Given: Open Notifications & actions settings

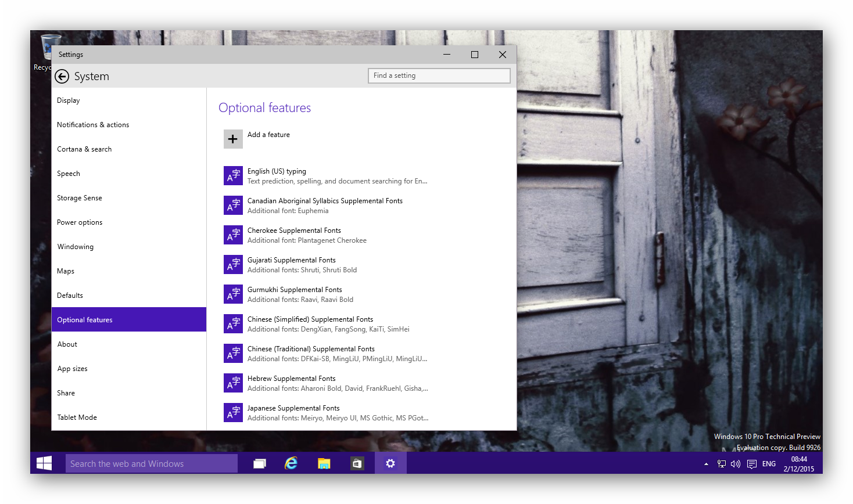Looking at the screenshot, I should pyautogui.click(x=129, y=125).
